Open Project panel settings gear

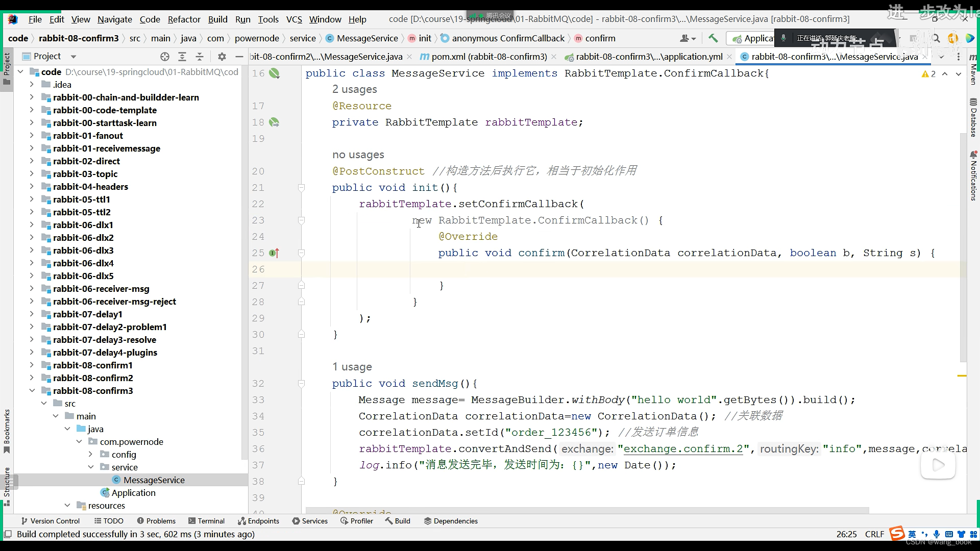point(222,57)
